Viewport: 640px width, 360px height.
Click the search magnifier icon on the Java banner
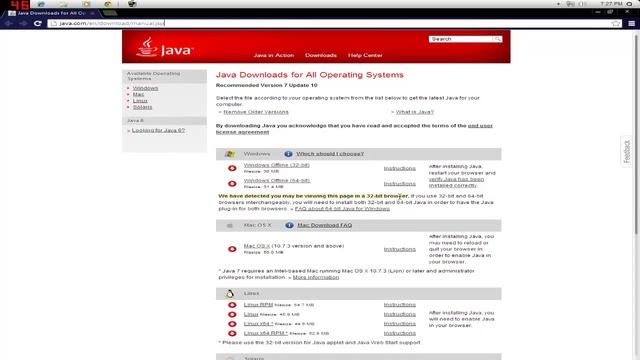tap(498, 39)
